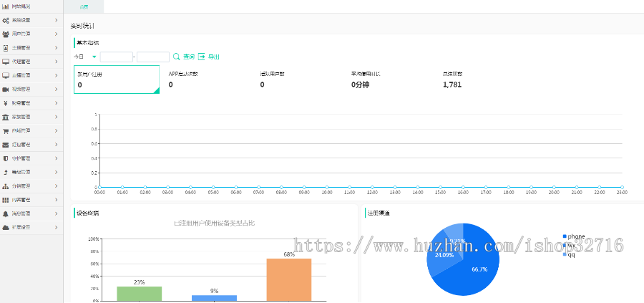
Task: Expand the chevron on the user group row
Action: [57, 34]
